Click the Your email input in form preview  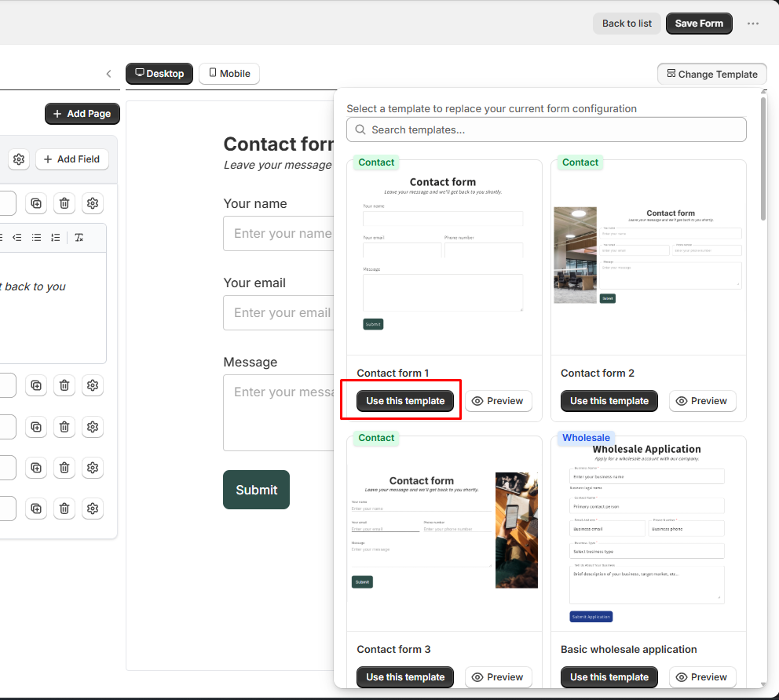coord(278,313)
